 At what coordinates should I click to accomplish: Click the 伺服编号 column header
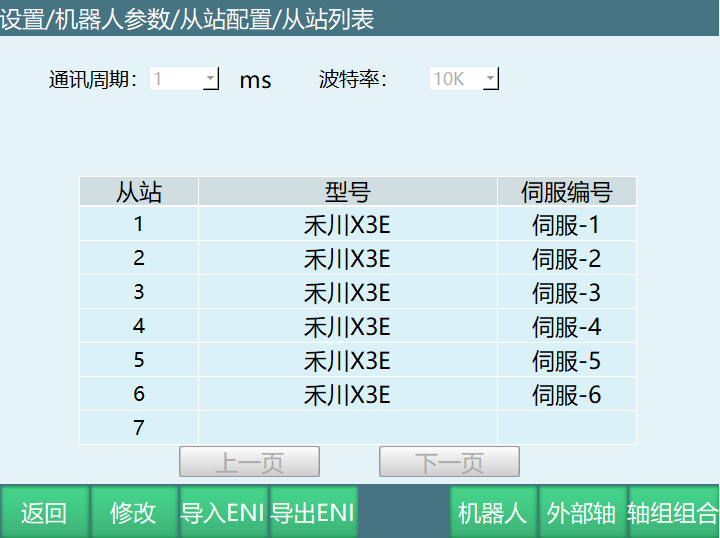pyautogui.click(x=566, y=192)
